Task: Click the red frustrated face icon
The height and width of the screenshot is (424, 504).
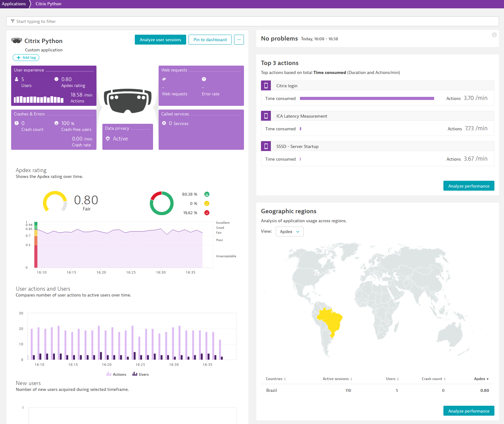Action: [207, 213]
